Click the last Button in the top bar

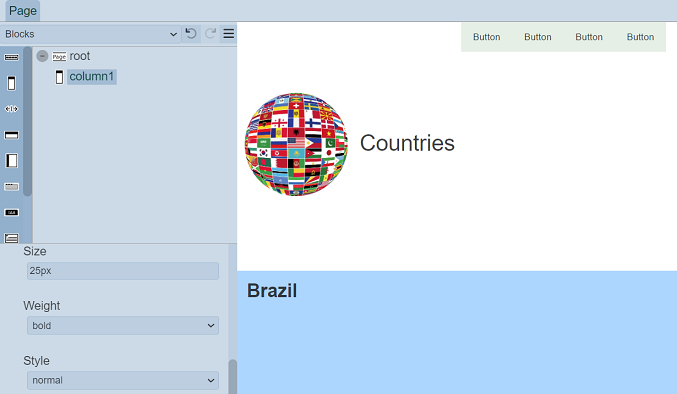[640, 37]
